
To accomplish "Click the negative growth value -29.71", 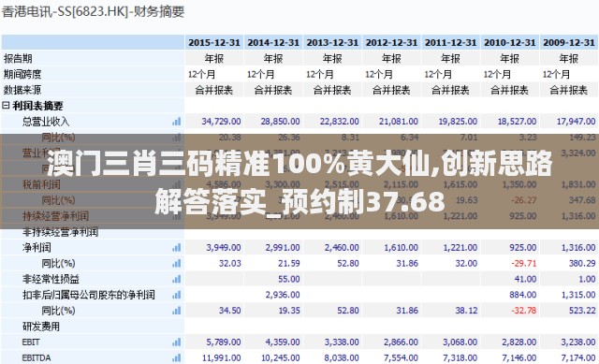I will pyautogui.click(x=524, y=264).
